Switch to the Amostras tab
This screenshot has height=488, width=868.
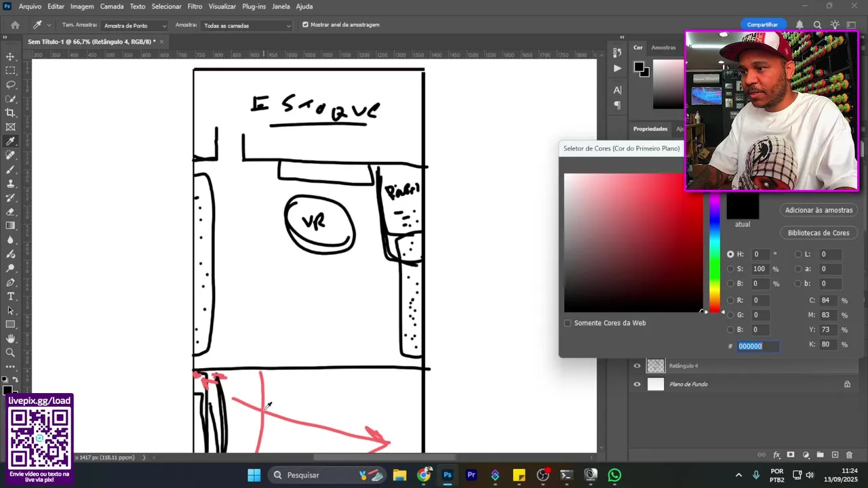(x=663, y=47)
